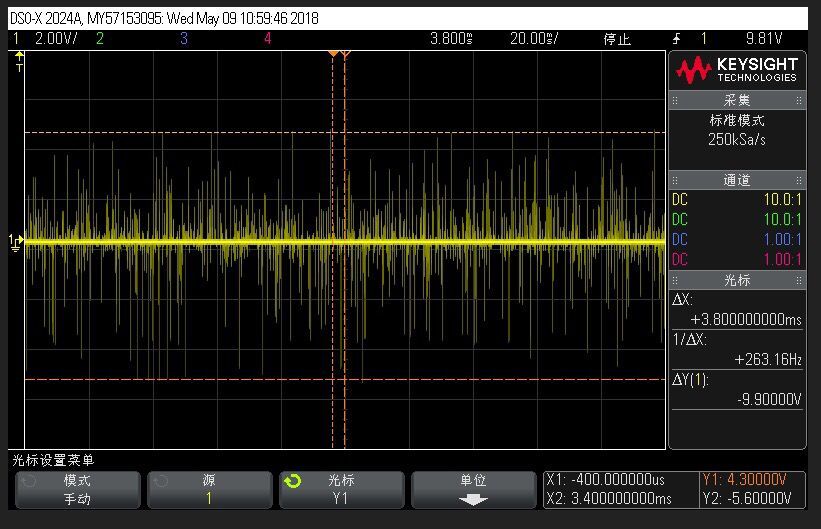
Task: Select the channel 1 ground reference marker
Action: [x=16, y=243]
